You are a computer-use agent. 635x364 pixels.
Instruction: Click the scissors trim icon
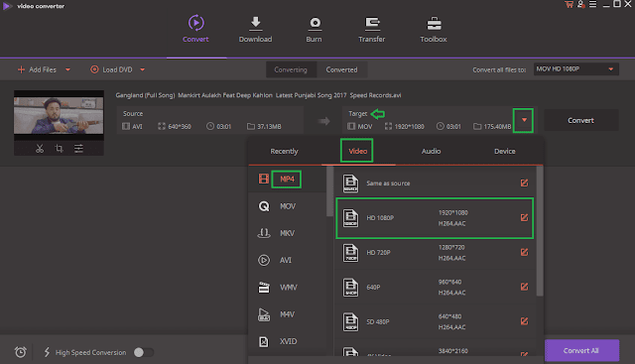click(40, 149)
